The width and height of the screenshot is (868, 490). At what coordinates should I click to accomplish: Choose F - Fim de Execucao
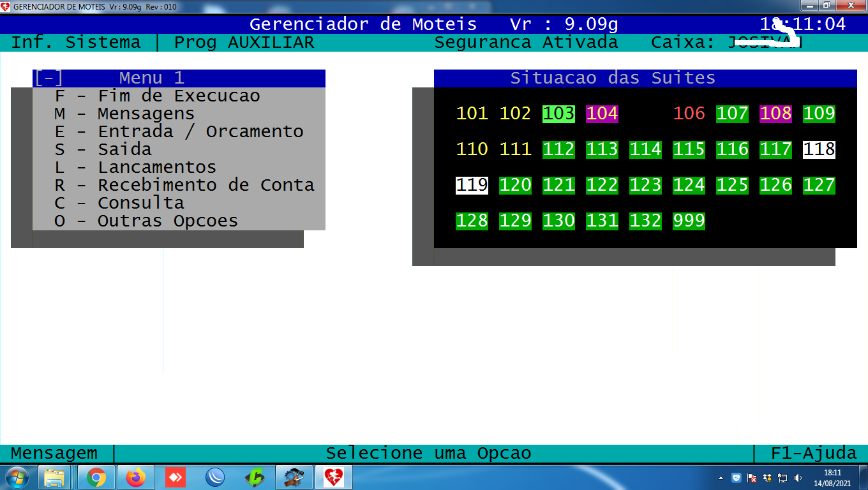click(179, 96)
